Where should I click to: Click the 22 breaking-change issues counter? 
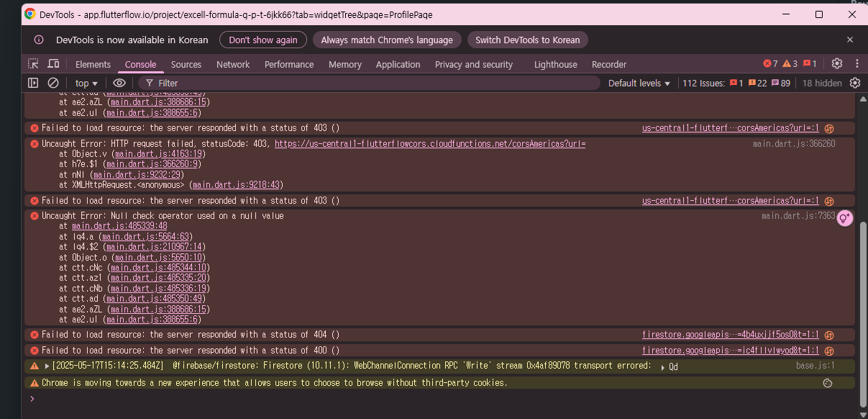[x=757, y=83]
